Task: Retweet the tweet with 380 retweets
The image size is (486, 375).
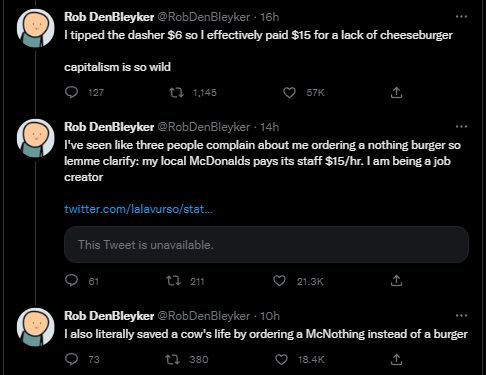Action: click(173, 359)
